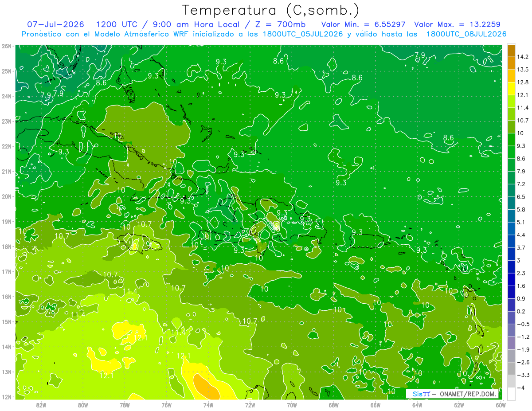This screenshot has width=532, height=411.
Task: Select the 7.2 legend value
Action: click(521, 184)
